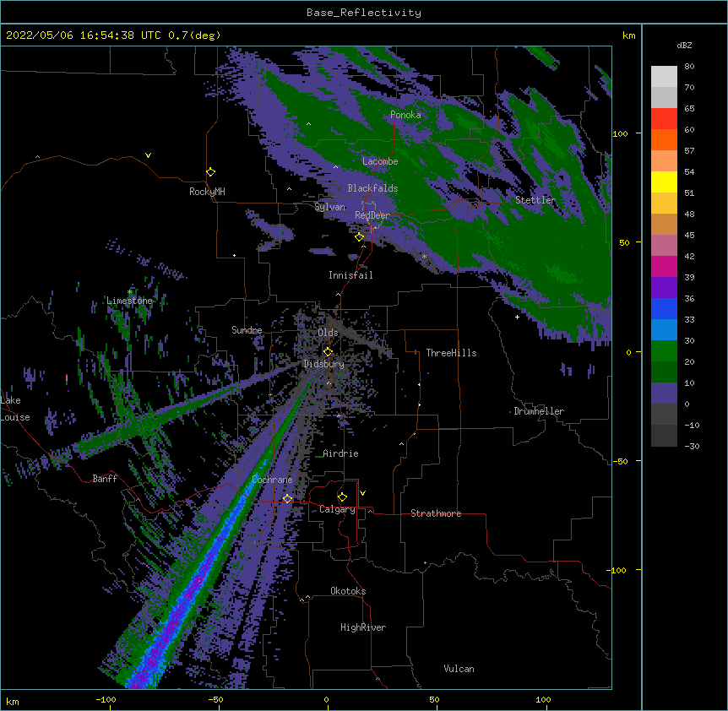Viewport: 728px width, 711px height.
Task: Click the yellow radar marker between Olds and Didsbury
Action: pyautogui.click(x=328, y=352)
